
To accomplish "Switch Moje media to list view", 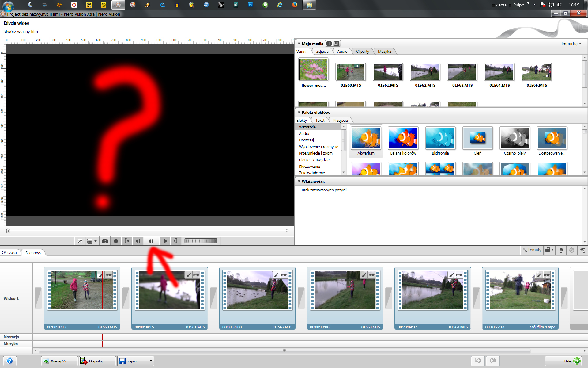I will click(329, 44).
